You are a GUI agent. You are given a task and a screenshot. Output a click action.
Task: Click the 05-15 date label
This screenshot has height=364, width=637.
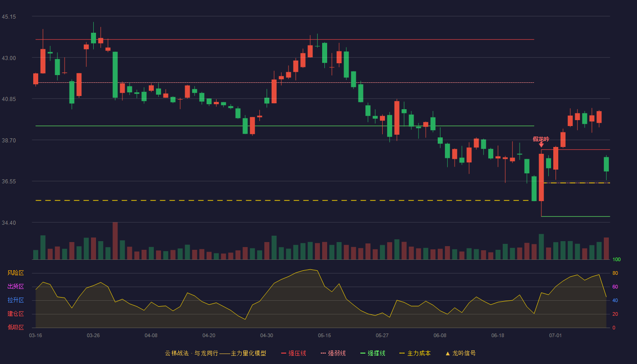[x=324, y=335]
